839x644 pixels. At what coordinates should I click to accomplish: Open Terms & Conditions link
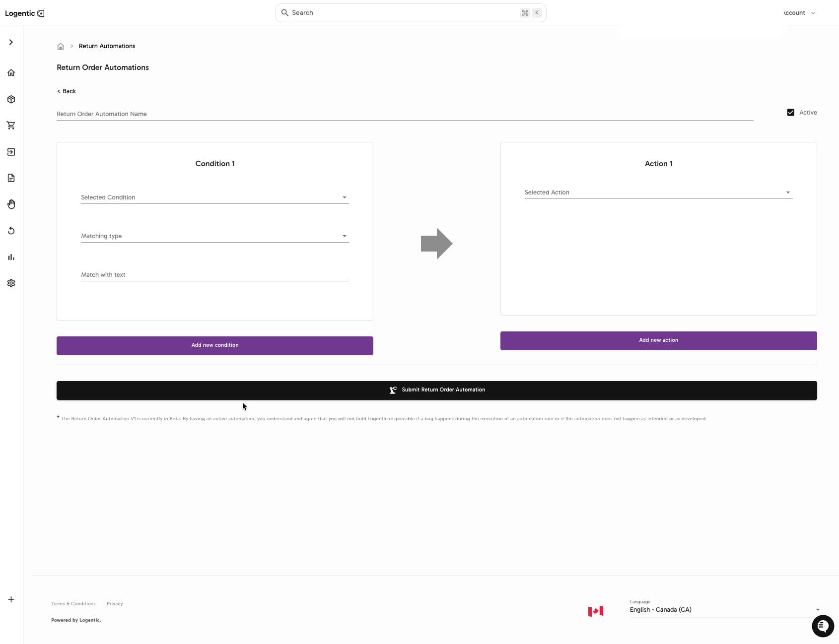73,604
